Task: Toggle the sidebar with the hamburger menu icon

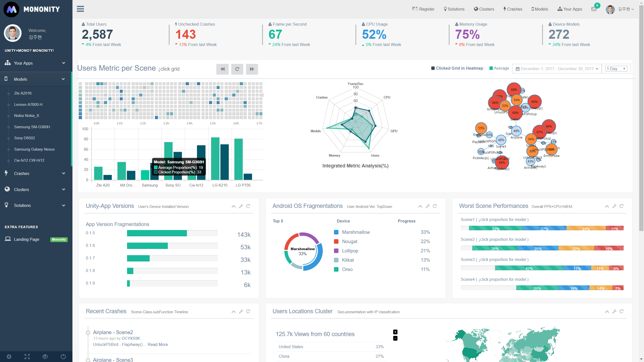Action: coord(80,9)
